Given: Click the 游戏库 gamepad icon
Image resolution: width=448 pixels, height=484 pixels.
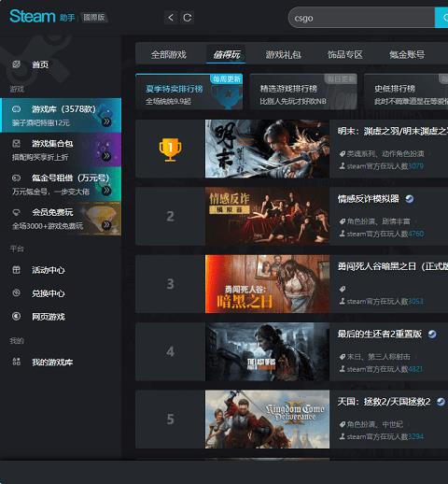Looking at the screenshot, I should 16,109.
